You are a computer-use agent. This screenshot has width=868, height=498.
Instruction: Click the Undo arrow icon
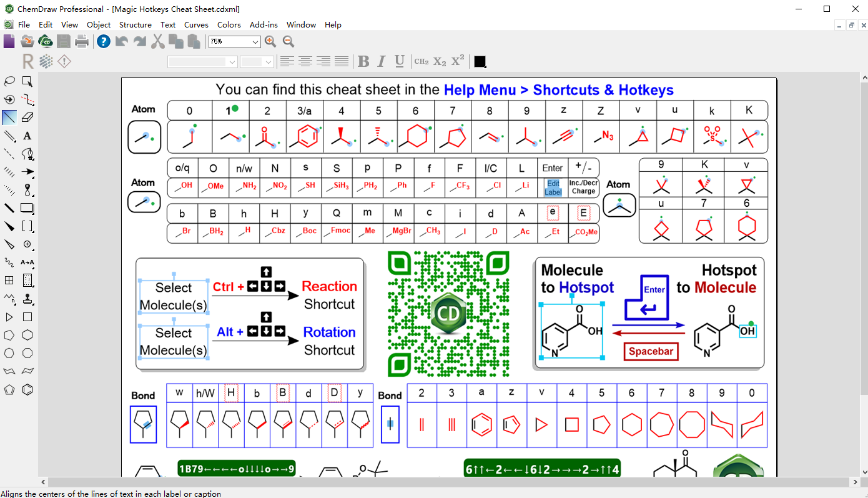coord(121,41)
